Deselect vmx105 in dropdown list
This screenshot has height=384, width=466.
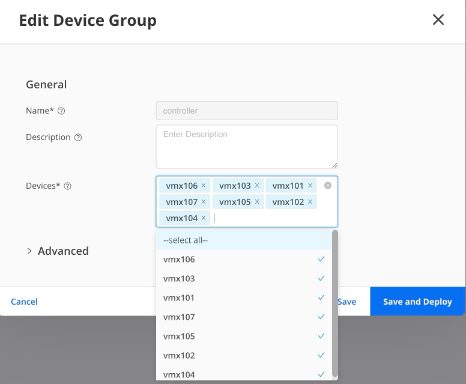(244, 336)
